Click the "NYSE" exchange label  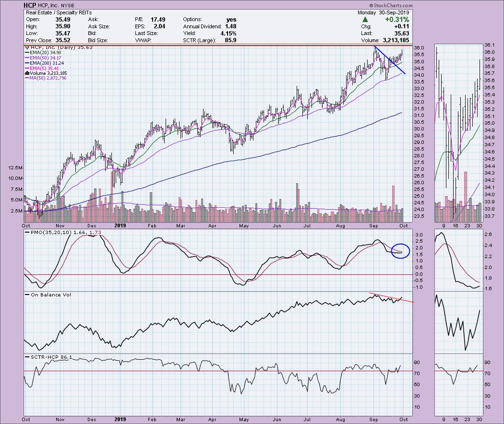[x=67, y=6]
